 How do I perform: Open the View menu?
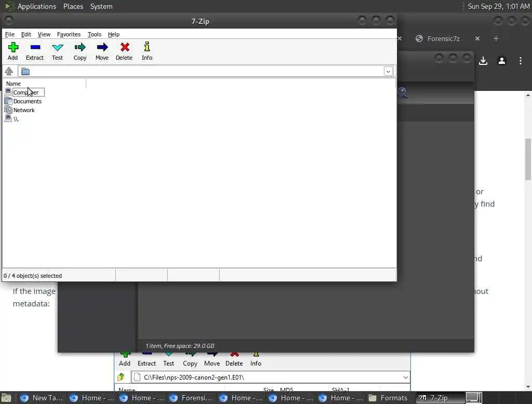44,34
